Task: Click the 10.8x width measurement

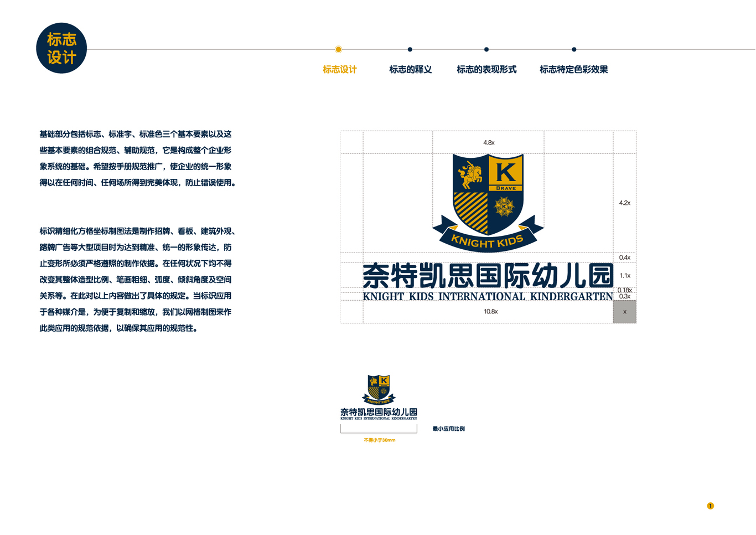Action: [x=490, y=312]
